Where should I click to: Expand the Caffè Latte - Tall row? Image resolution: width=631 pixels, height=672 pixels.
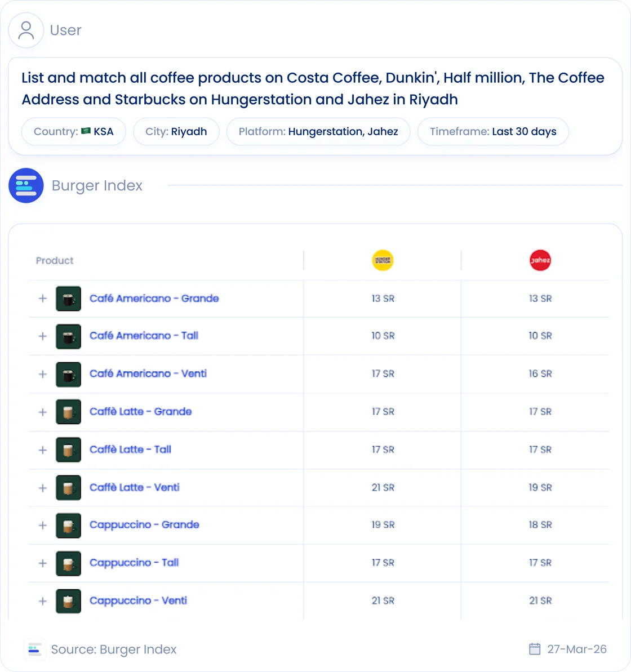coord(42,450)
